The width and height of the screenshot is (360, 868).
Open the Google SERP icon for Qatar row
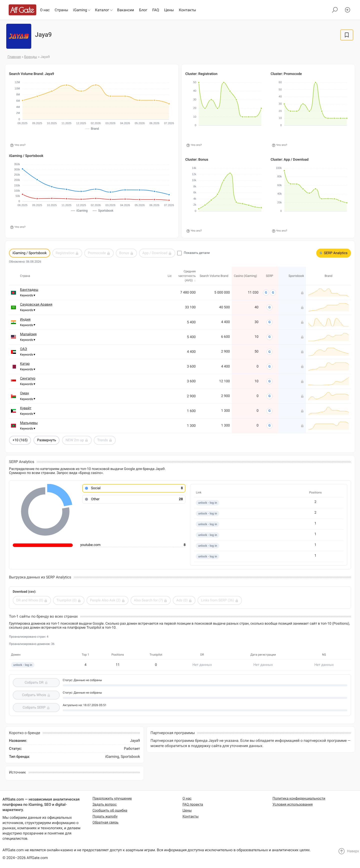pyautogui.click(x=269, y=367)
